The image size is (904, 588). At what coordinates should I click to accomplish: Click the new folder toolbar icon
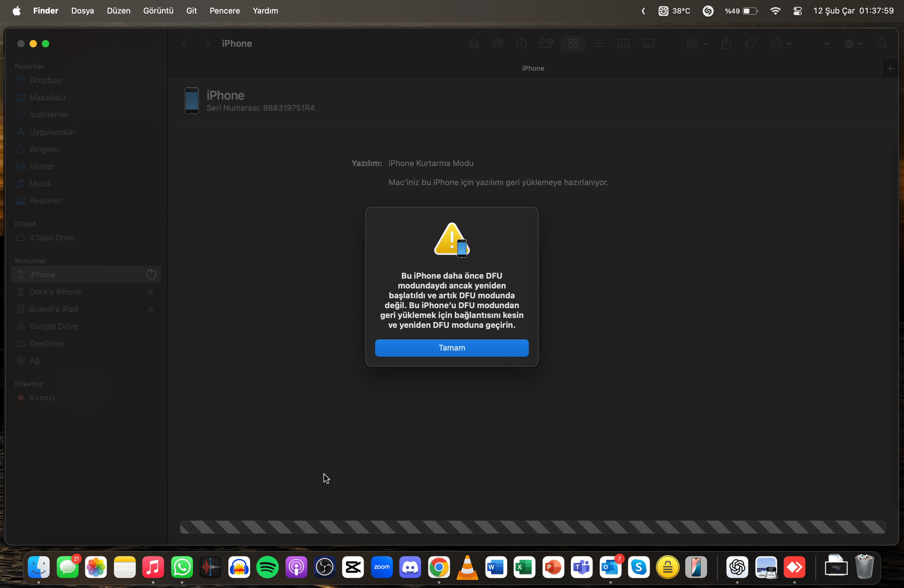pyautogui.click(x=546, y=43)
